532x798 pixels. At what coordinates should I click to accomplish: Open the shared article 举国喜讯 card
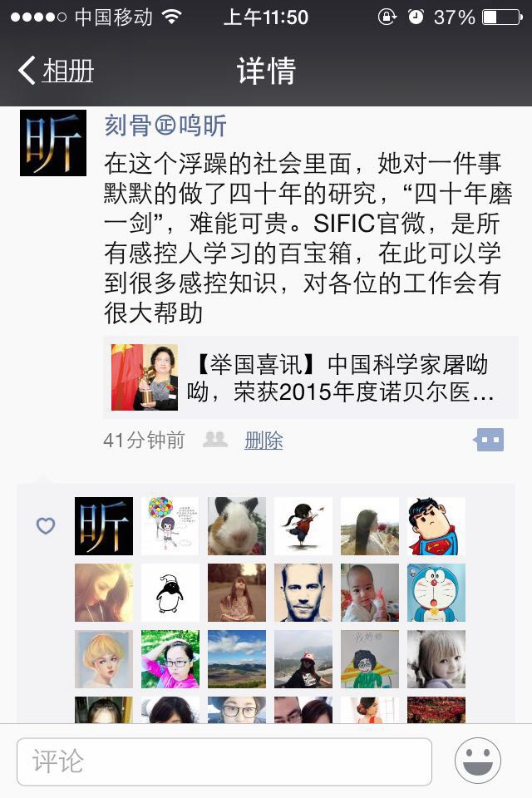tap(311, 377)
